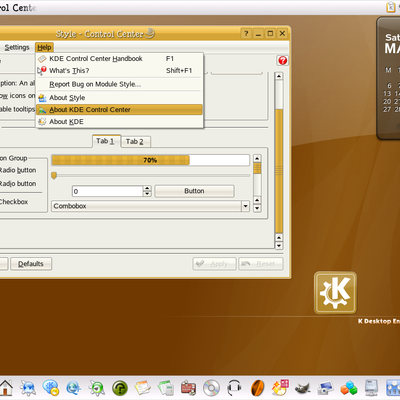Image resolution: width=400 pixels, height=400 pixels.
Task: Switch to Tab 2
Action: click(135, 142)
